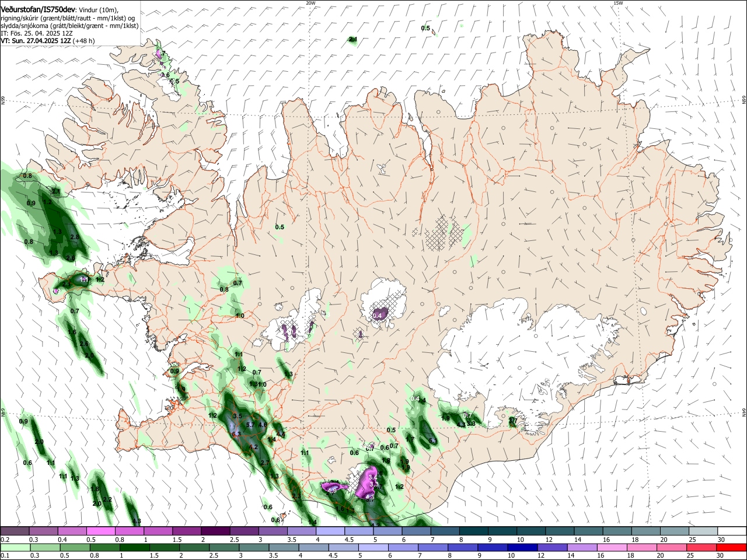Click the large white Vatnajökull glacier area
This screenshot has height=560, width=747.
coord(525,356)
